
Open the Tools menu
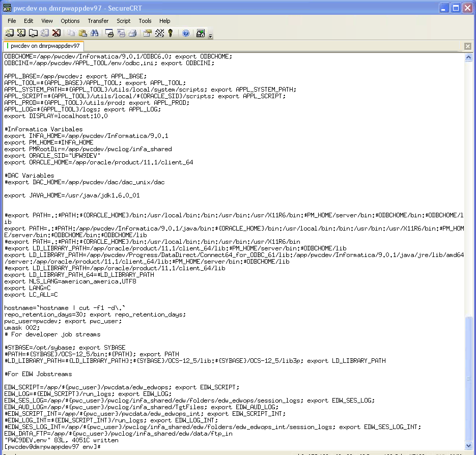[x=145, y=21]
